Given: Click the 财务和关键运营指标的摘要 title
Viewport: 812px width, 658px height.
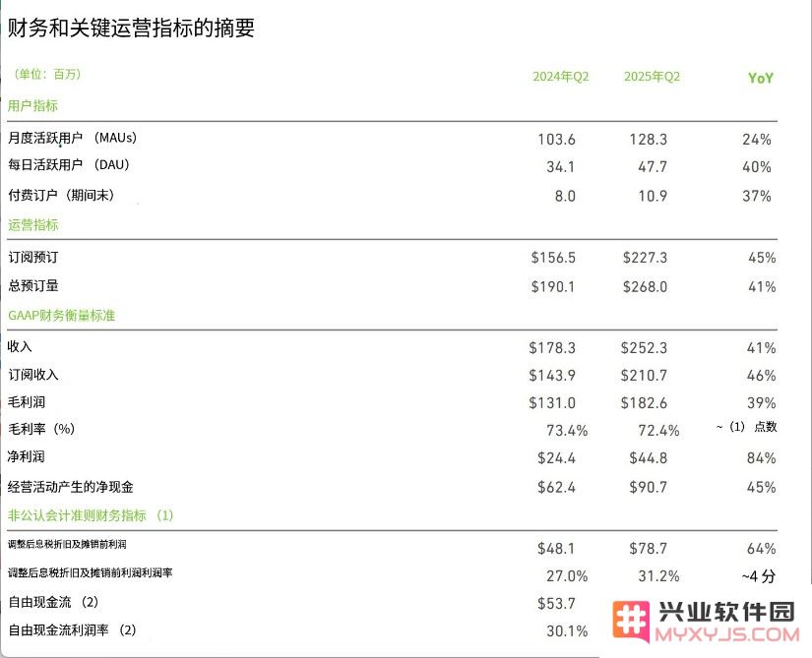Looking at the screenshot, I should [131, 29].
